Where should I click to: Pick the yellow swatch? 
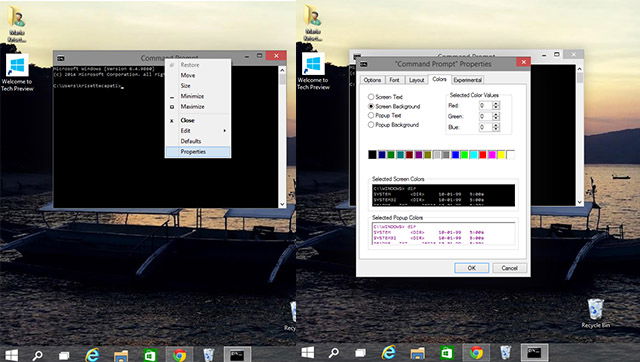tap(501, 155)
